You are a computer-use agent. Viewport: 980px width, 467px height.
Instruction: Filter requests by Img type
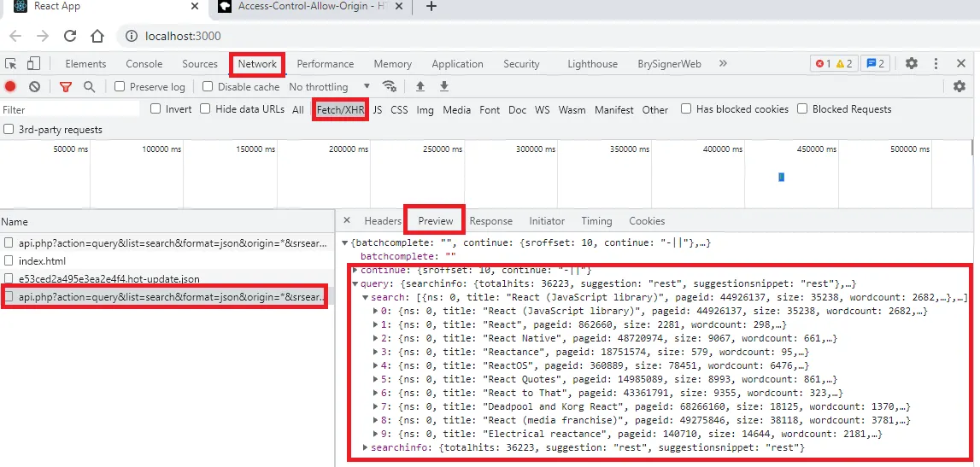coord(425,109)
